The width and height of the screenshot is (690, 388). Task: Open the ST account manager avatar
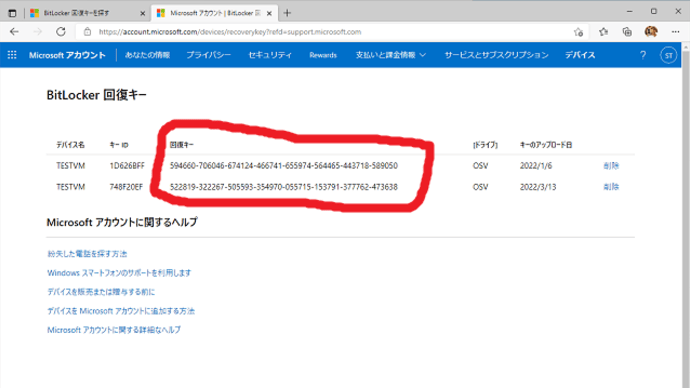click(x=668, y=55)
